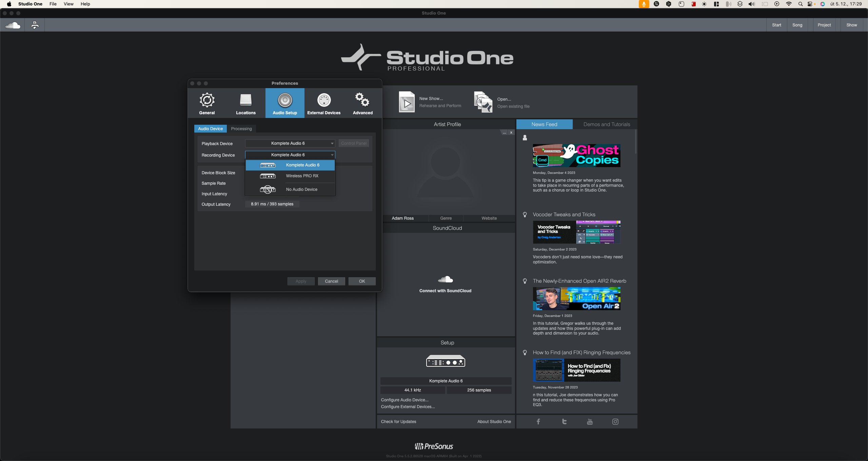The width and height of the screenshot is (868, 461).
Task: Open Demos and Tutorials tab
Action: 606,124
